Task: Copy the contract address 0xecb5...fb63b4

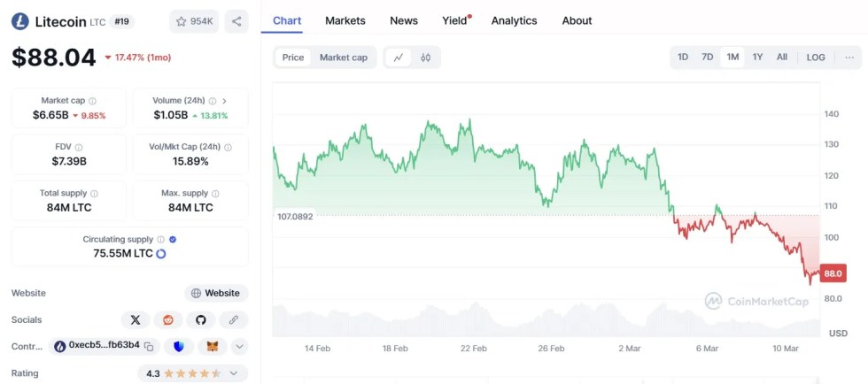Action: click(x=149, y=346)
